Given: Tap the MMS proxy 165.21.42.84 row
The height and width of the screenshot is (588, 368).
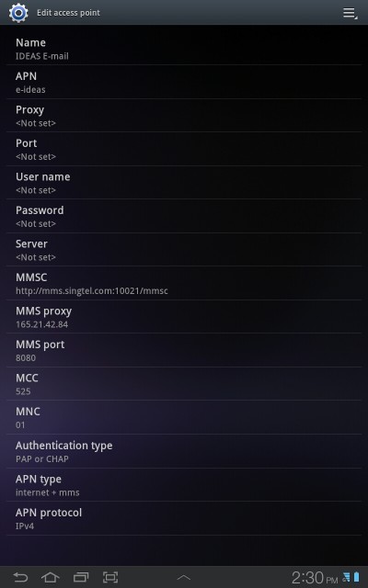Looking at the screenshot, I should 184,317.
